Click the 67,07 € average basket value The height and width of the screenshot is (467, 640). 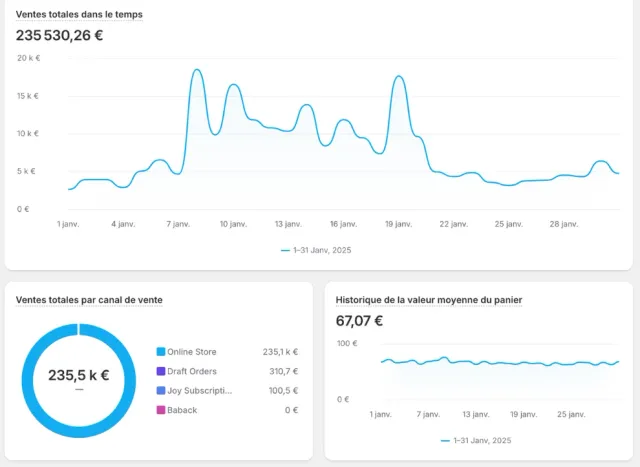[359, 321]
